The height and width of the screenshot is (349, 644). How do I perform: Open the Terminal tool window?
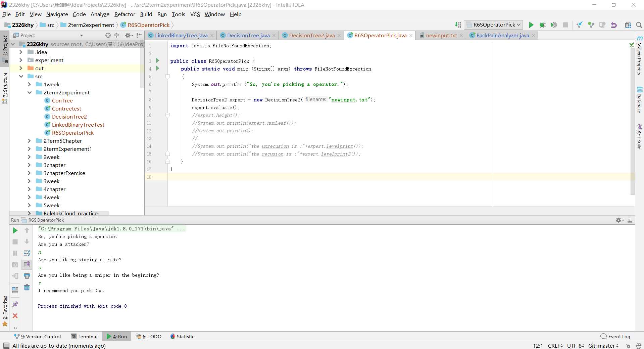click(84, 337)
